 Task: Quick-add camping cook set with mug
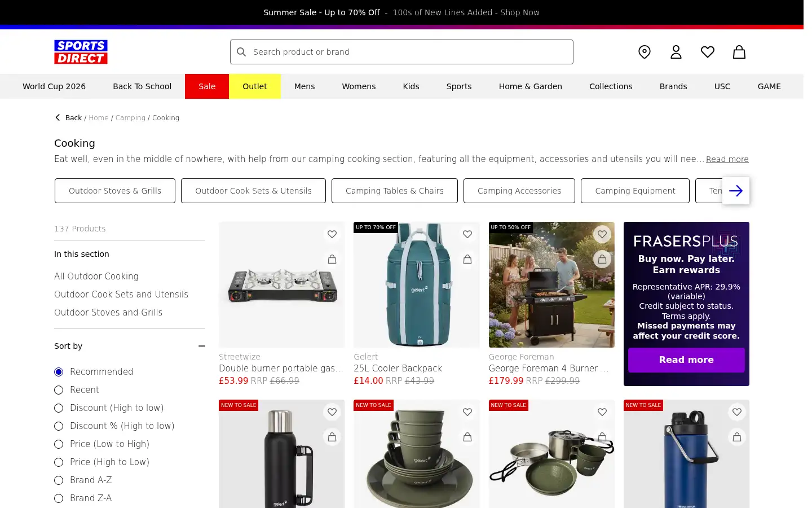(x=602, y=437)
